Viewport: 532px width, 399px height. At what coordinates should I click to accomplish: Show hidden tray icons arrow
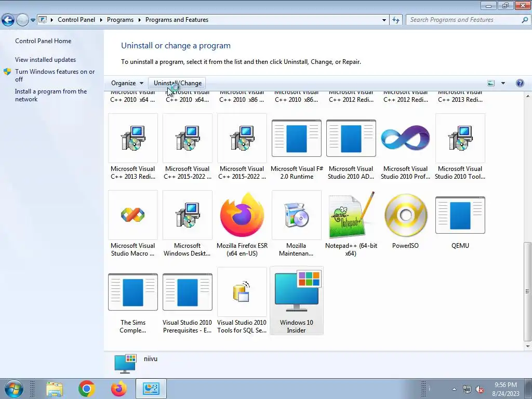[454, 389]
